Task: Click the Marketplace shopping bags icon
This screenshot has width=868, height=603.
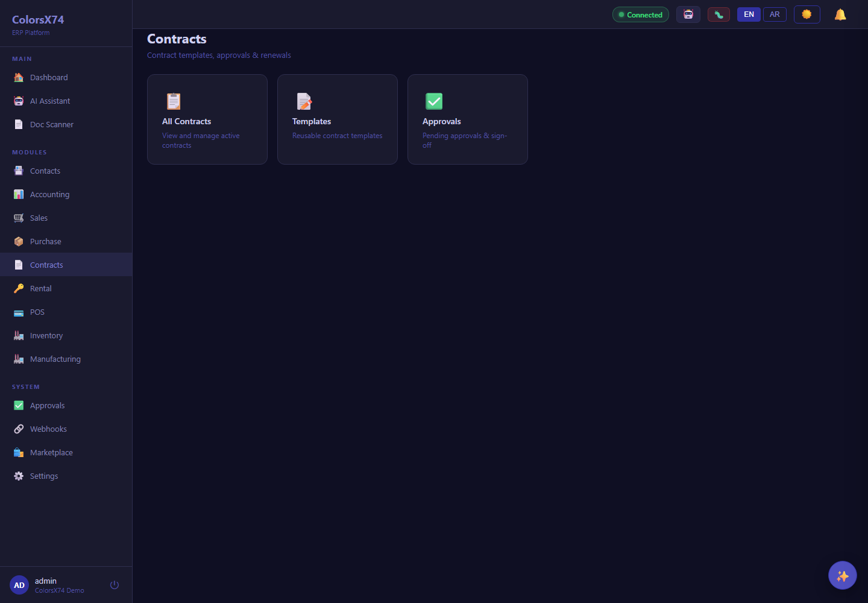Action: click(x=19, y=452)
